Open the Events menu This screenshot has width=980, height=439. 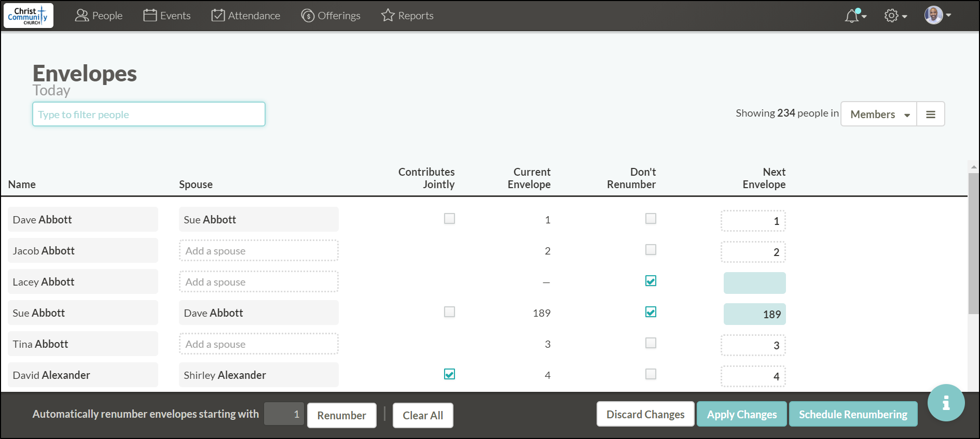click(167, 16)
